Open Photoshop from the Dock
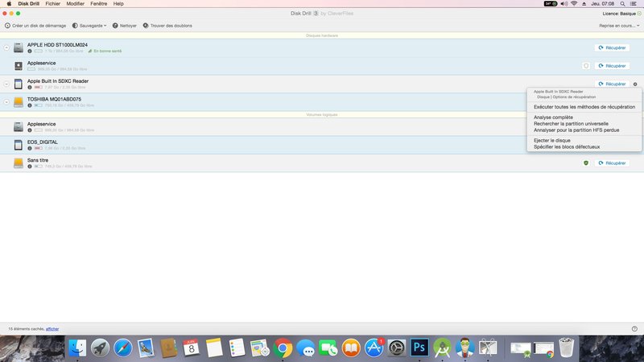Image resolution: width=644 pixels, height=362 pixels. click(419, 348)
